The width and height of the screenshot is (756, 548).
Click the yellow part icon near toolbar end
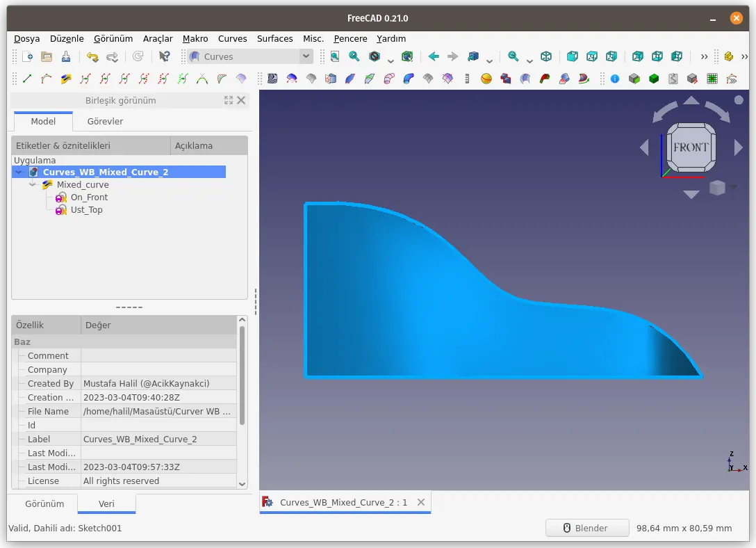coord(728,56)
